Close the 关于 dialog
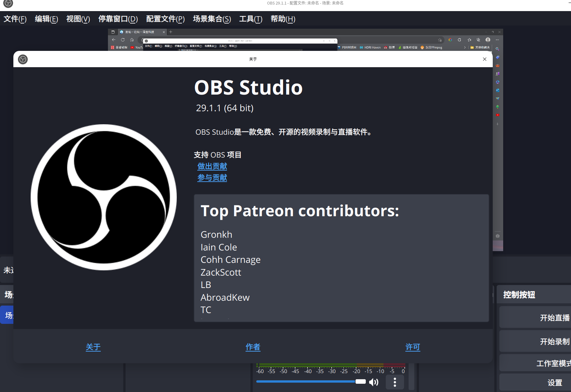The image size is (571, 392). click(x=485, y=59)
